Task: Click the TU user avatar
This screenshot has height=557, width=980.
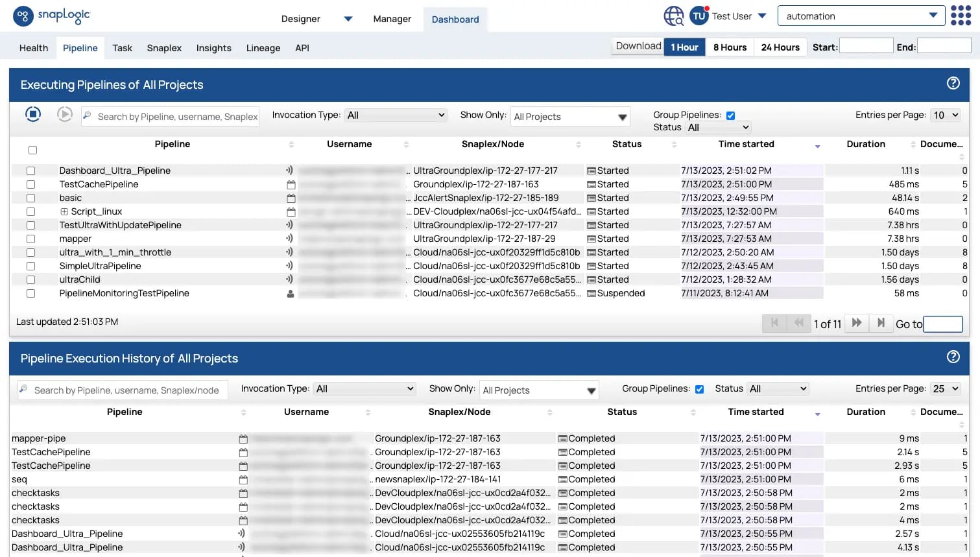Action: [x=699, y=16]
